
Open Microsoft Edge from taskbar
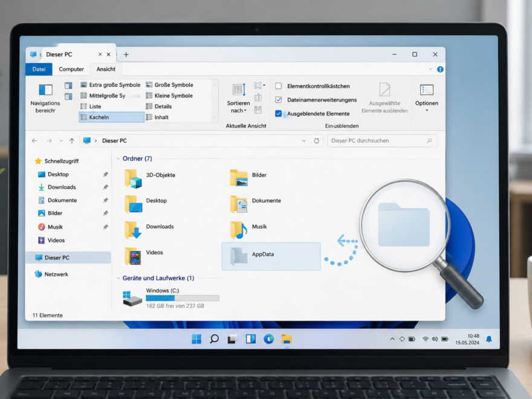coord(268,339)
